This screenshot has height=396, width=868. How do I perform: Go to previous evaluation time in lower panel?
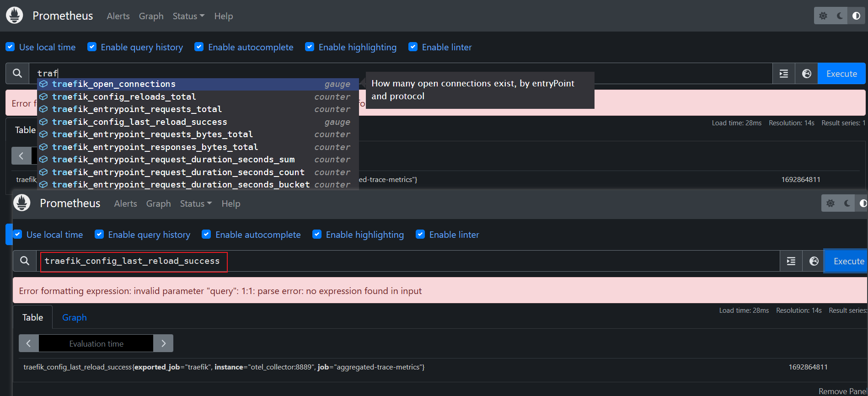pyautogui.click(x=29, y=343)
